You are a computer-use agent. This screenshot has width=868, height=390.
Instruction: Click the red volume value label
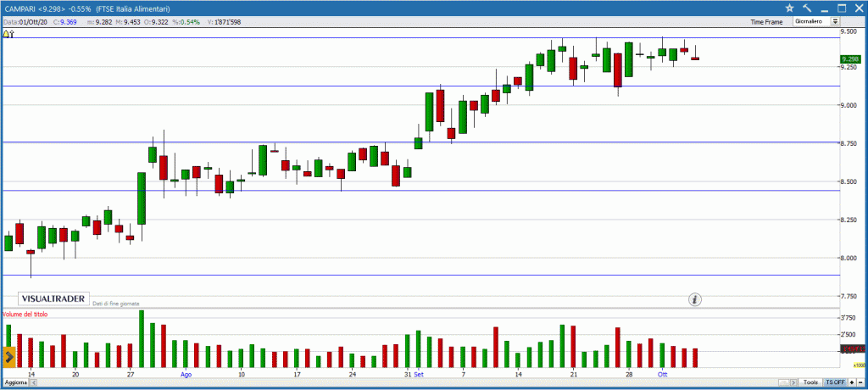click(x=851, y=349)
